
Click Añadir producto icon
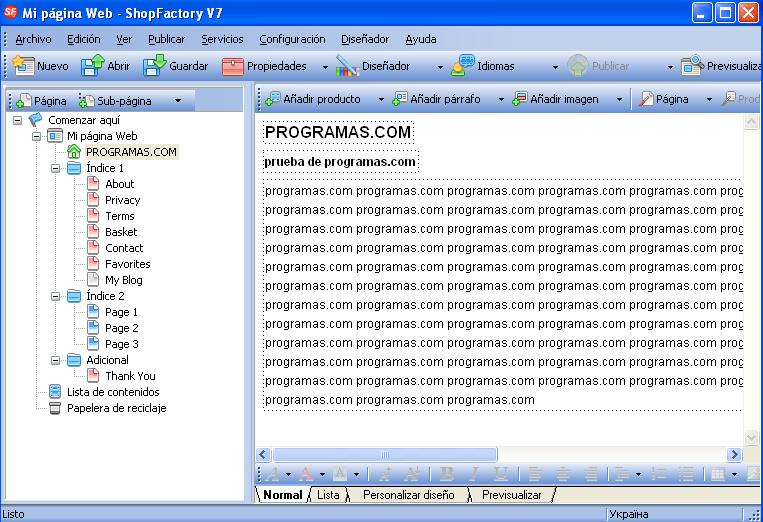point(272,99)
